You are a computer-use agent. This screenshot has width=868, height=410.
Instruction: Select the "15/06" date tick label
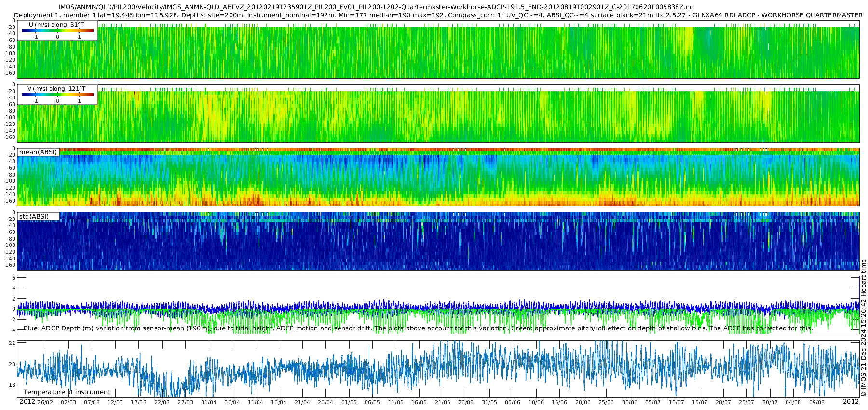tap(559, 403)
